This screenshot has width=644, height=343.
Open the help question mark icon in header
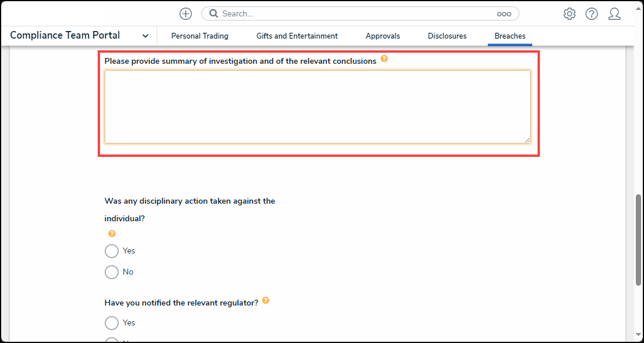(591, 14)
